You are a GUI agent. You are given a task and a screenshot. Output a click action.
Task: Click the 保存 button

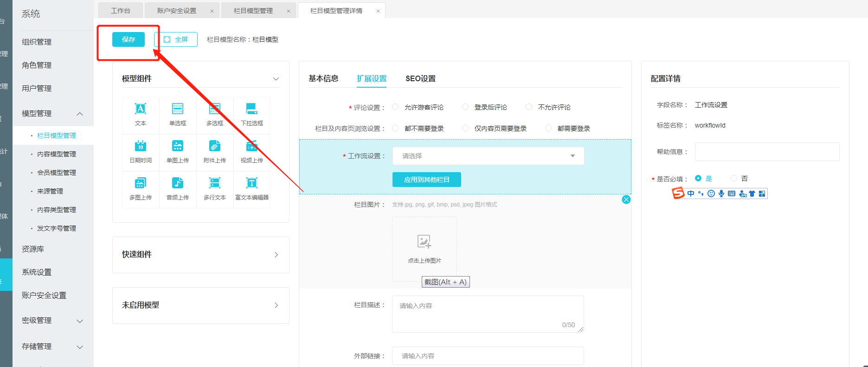click(x=129, y=40)
